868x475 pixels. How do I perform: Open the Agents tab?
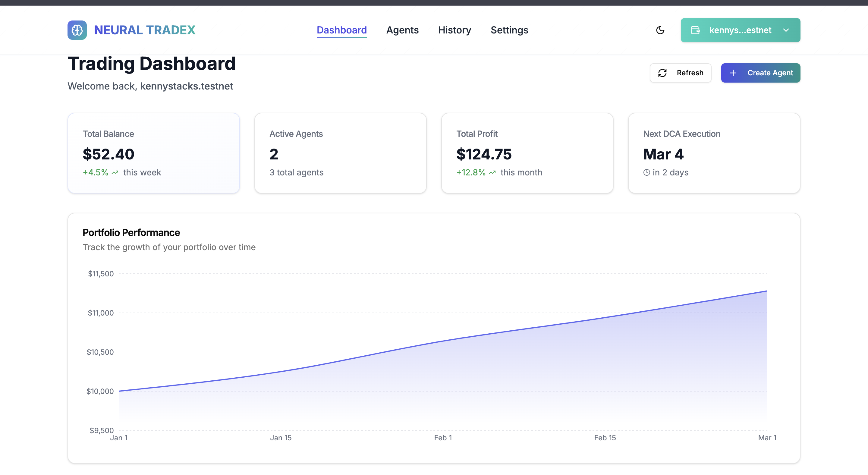pos(402,30)
